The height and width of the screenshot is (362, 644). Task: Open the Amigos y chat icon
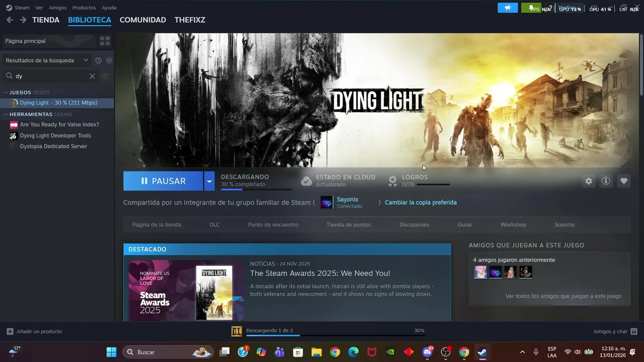634,331
